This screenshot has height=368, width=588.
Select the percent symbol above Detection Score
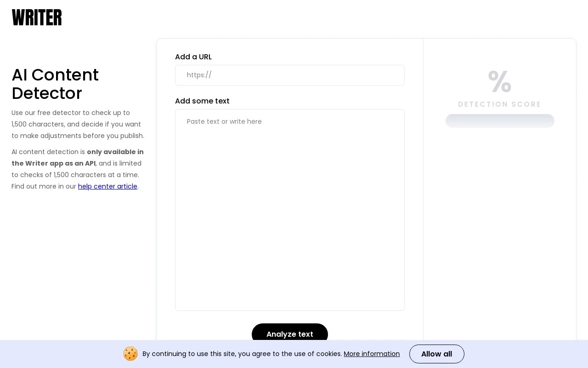[500, 81]
